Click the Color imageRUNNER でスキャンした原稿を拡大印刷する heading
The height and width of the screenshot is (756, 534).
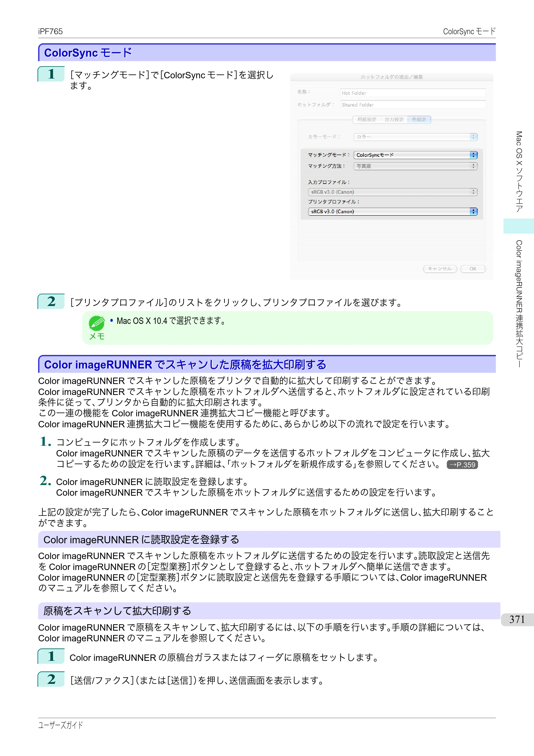185,365
